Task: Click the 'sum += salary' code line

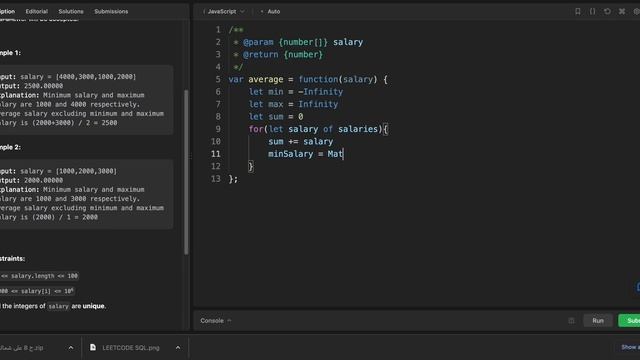Action: coord(300,142)
